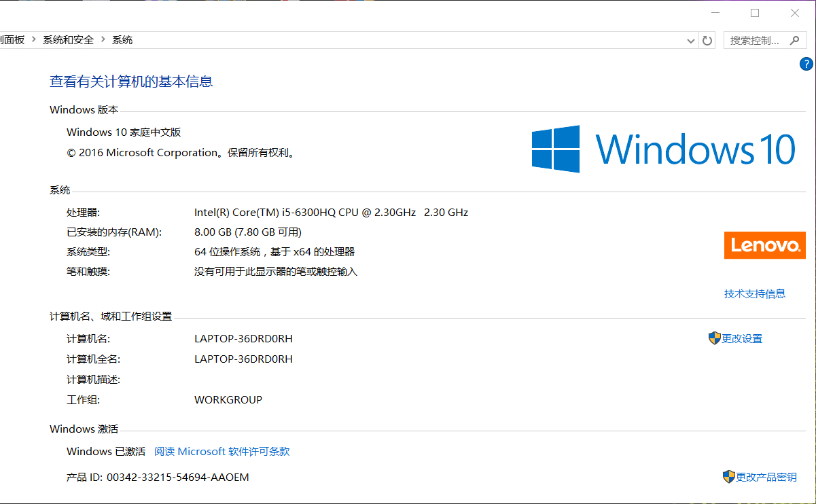Click the 64 位操作系统 system type text

click(274, 251)
